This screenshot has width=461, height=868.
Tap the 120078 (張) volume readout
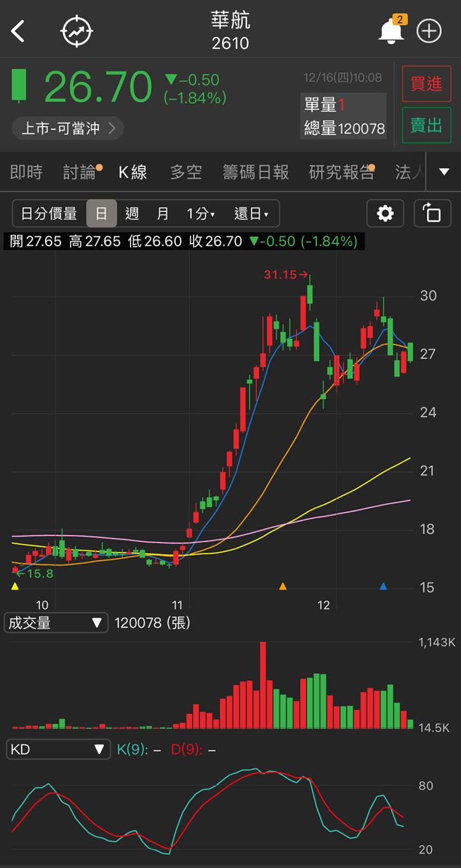tap(152, 622)
